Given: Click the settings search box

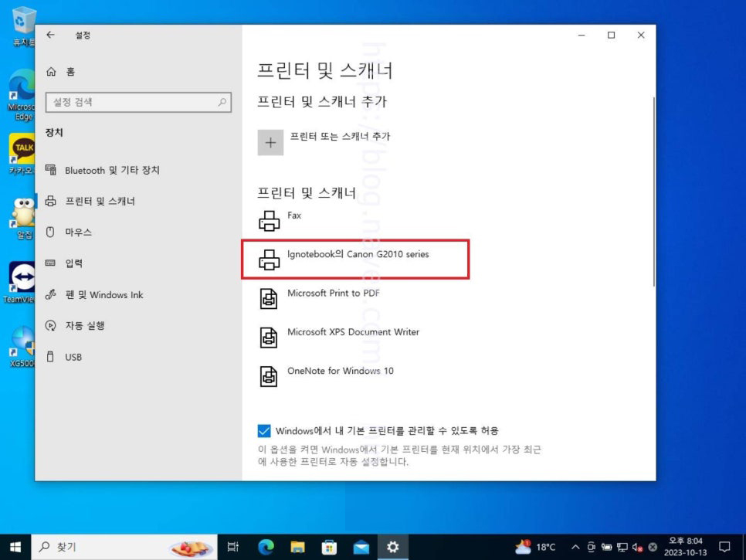Looking at the screenshot, I should [138, 102].
